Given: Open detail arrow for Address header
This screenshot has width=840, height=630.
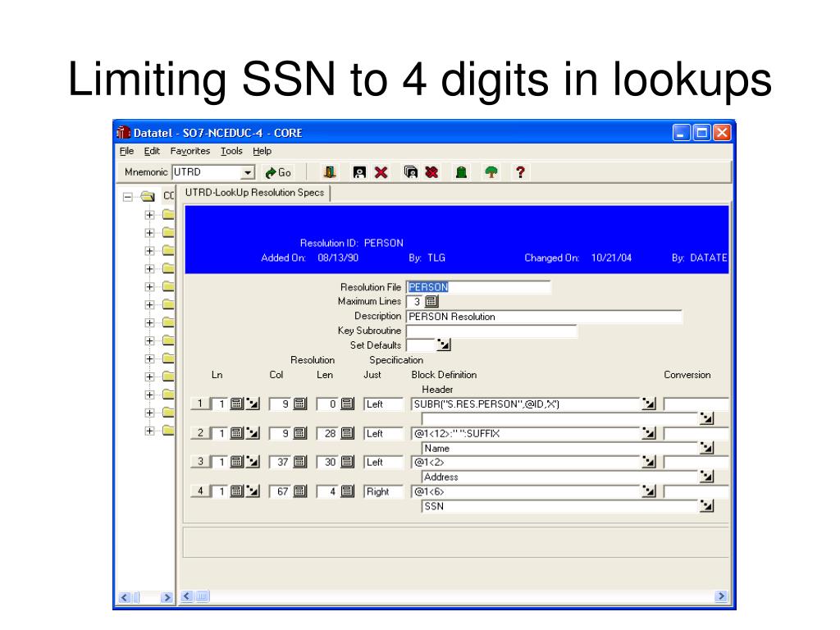Looking at the screenshot, I should tap(706, 477).
